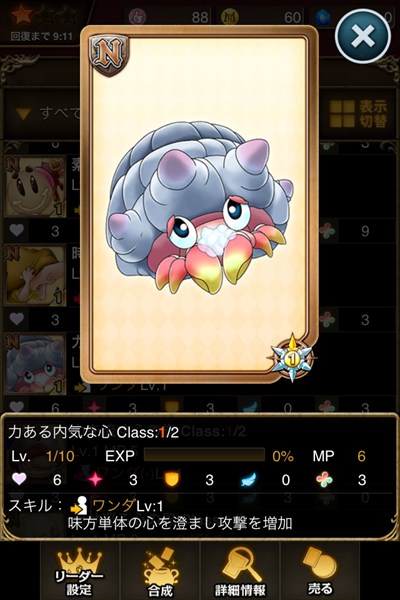
Task: Click the heart HP stat icon
Action: 19,479
